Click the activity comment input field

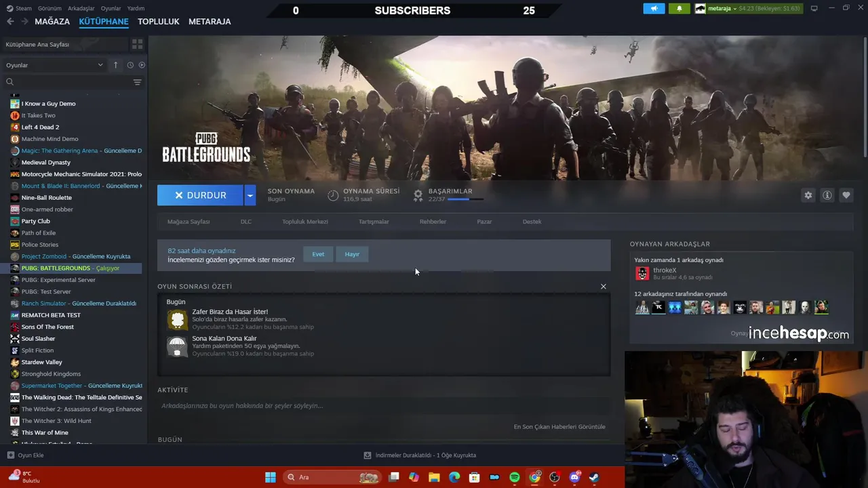(384, 406)
